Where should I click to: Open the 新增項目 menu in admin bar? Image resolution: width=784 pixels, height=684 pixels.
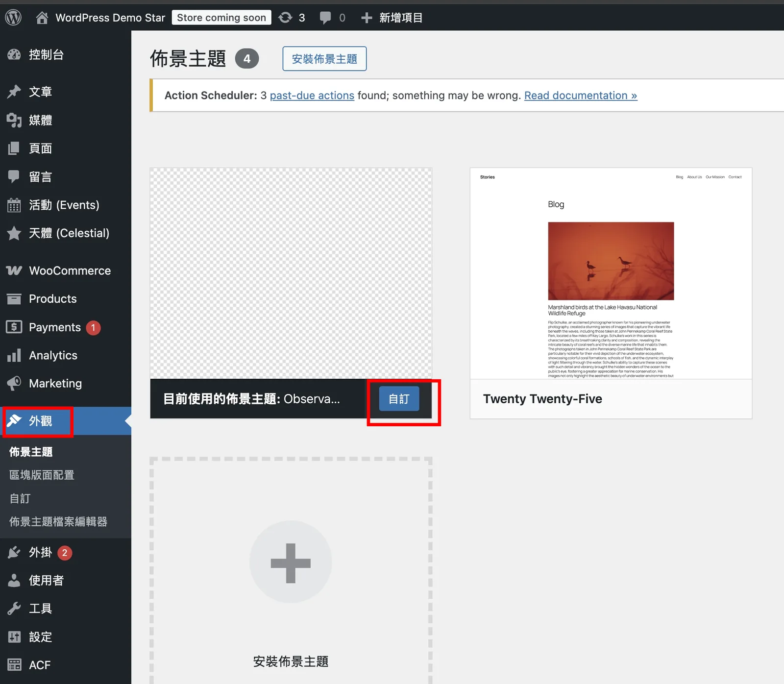coord(392,18)
